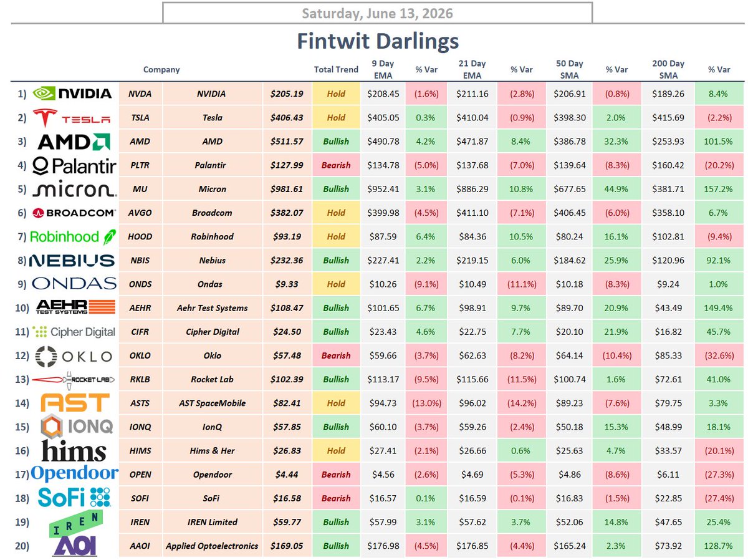Select Micron's price $981.61

pos(287,189)
